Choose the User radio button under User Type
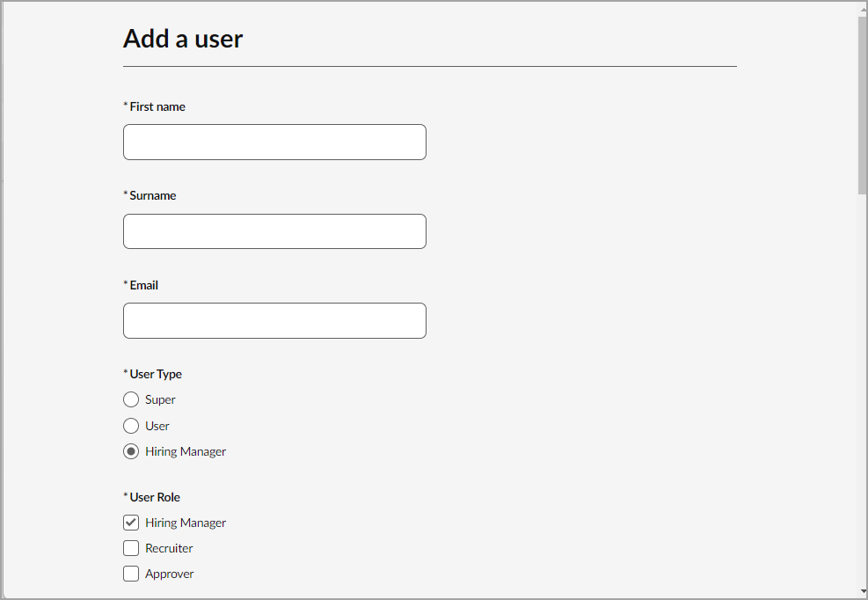Image resolution: width=868 pixels, height=600 pixels. pyautogui.click(x=131, y=426)
